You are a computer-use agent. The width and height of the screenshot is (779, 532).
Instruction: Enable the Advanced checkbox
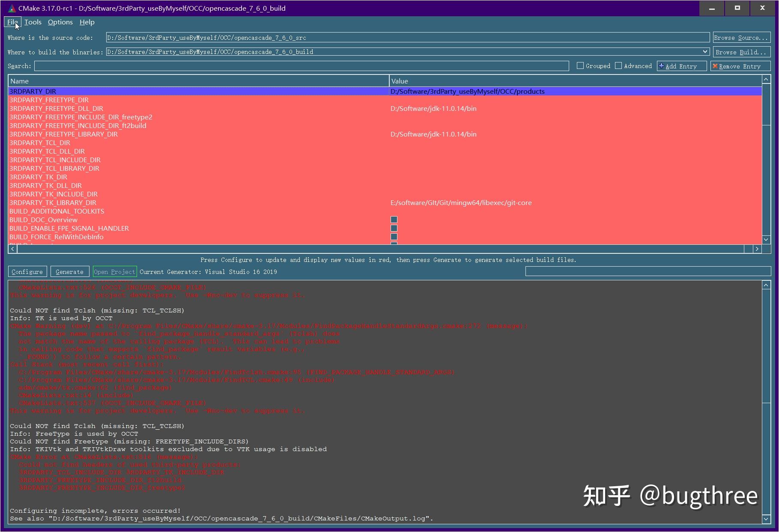(619, 65)
